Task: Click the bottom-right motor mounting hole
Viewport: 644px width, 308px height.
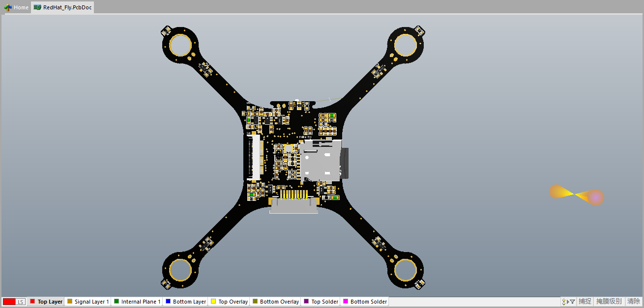Action: (406, 269)
